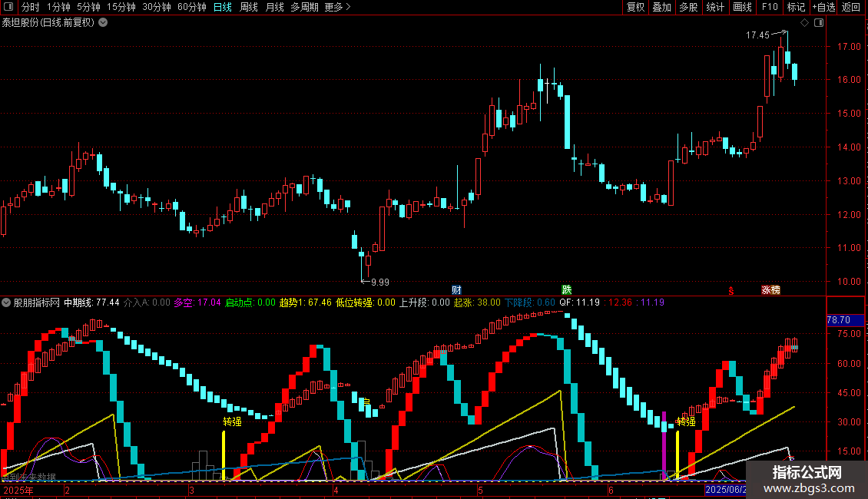Open the 画线 drawing tools
Screen dimensions: 868x499
click(x=742, y=7)
